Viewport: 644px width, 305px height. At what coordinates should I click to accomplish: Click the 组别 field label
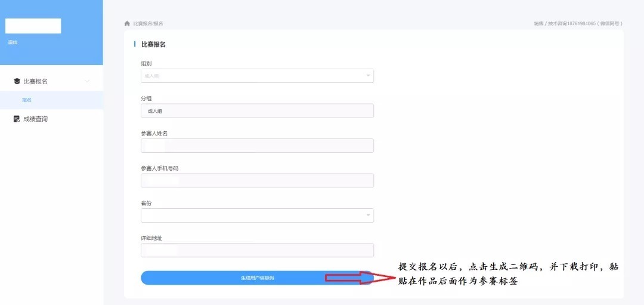(x=147, y=63)
